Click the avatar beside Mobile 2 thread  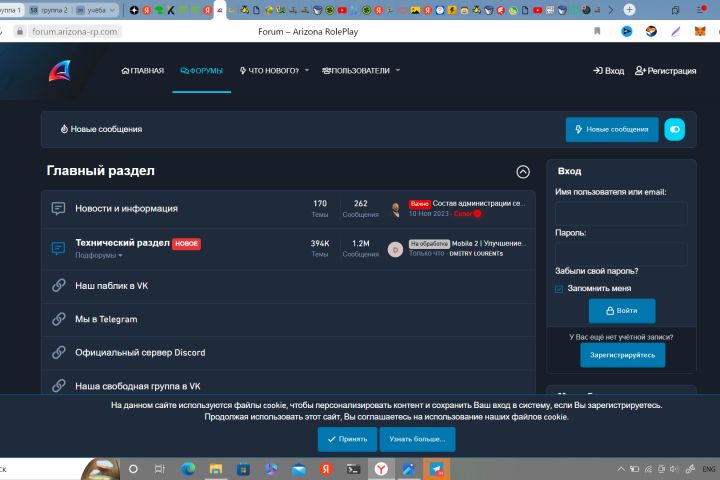click(x=395, y=249)
